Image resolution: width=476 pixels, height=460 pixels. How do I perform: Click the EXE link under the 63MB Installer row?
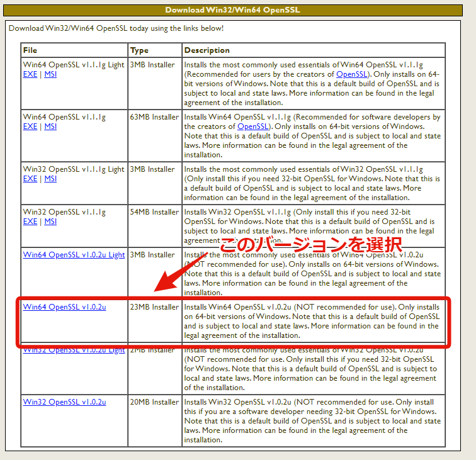coord(30,126)
